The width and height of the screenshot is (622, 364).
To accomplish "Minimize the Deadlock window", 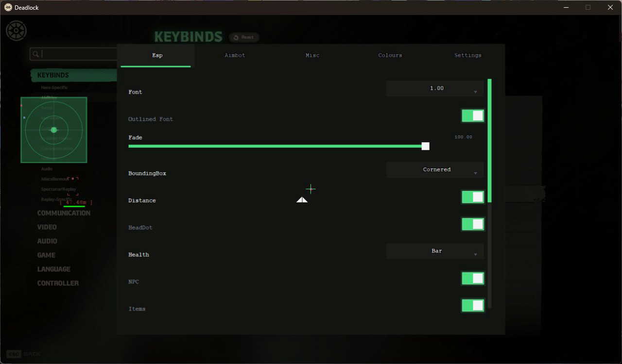I will point(566,7).
